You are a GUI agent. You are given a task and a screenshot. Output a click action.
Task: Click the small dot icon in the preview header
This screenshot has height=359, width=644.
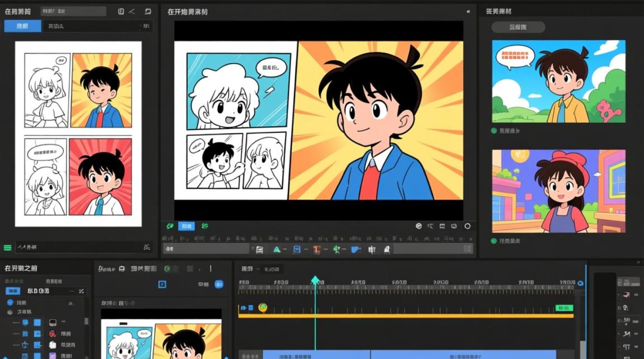pos(468,11)
